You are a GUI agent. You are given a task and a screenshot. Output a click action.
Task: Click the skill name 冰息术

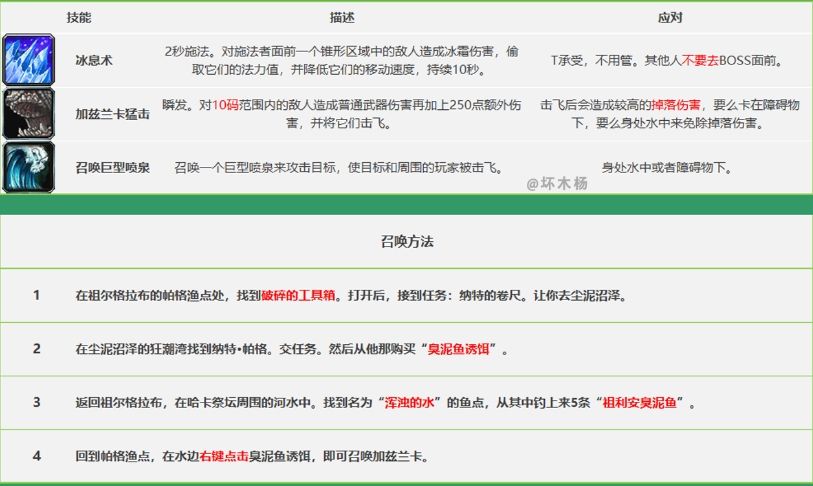pos(94,60)
